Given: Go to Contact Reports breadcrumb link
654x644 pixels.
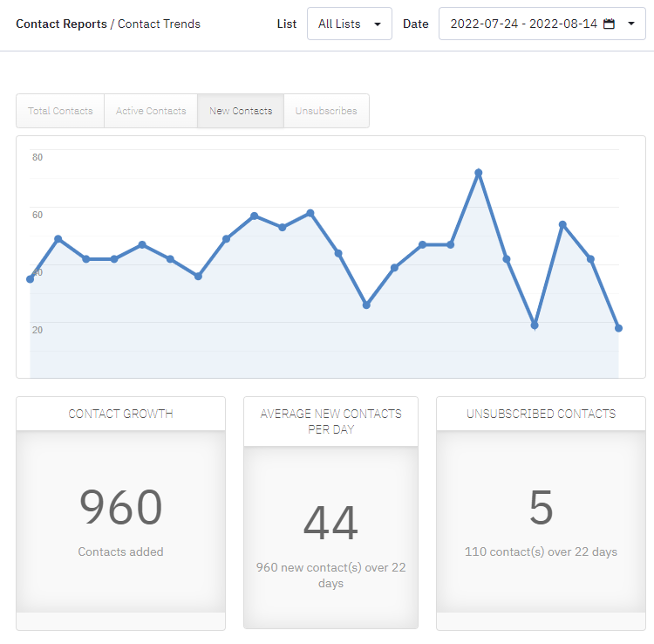Looking at the screenshot, I should pos(61,24).
